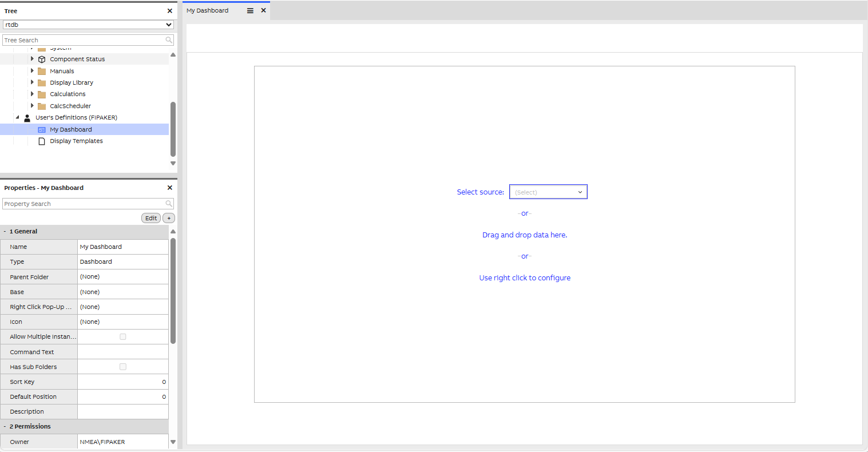Collapse the 1 General properties section
The width and height of the screenshot is (868, 452).
coord(5,231)
